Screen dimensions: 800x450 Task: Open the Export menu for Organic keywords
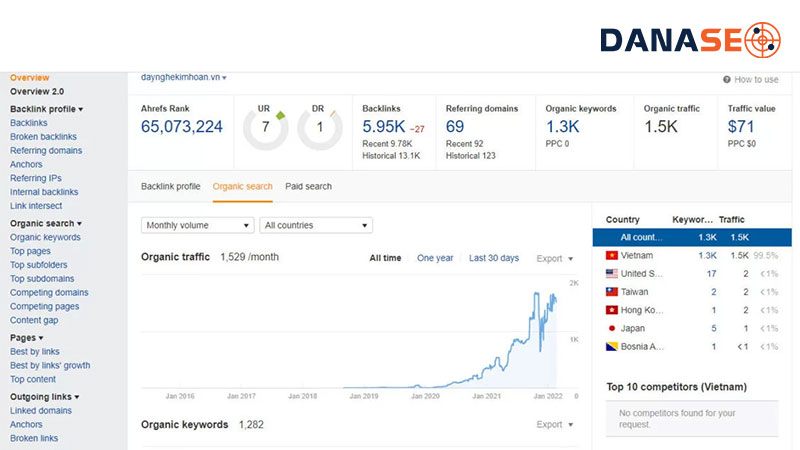(x=555, y=424)
